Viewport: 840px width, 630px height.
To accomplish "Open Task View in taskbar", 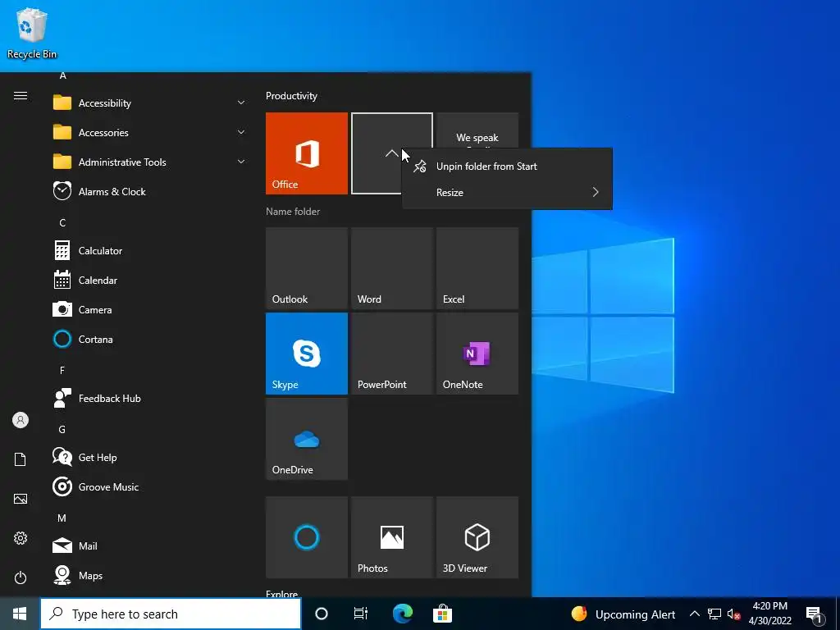I will 361,614.
